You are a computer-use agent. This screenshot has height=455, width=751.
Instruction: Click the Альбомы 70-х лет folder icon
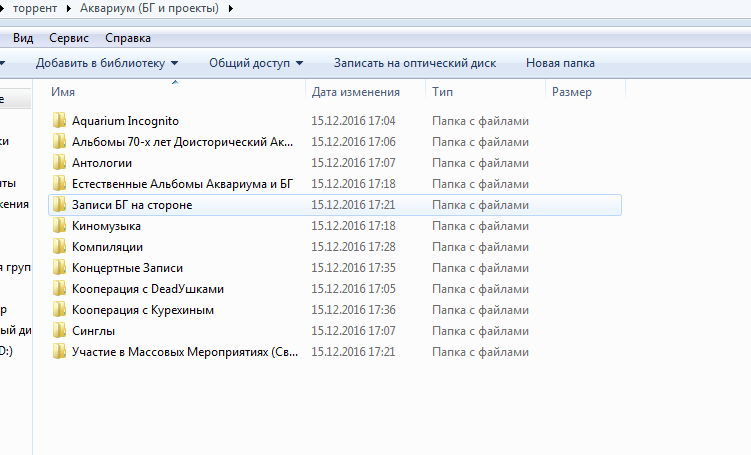coord(59,141)
